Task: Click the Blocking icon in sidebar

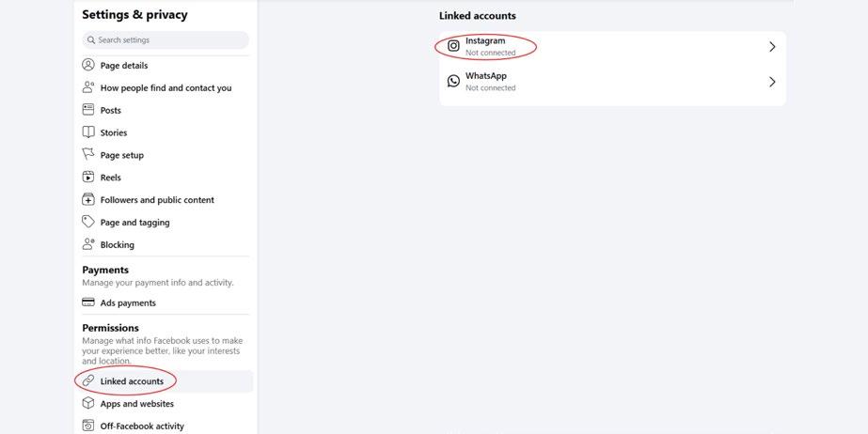Action: coord(88,244)
